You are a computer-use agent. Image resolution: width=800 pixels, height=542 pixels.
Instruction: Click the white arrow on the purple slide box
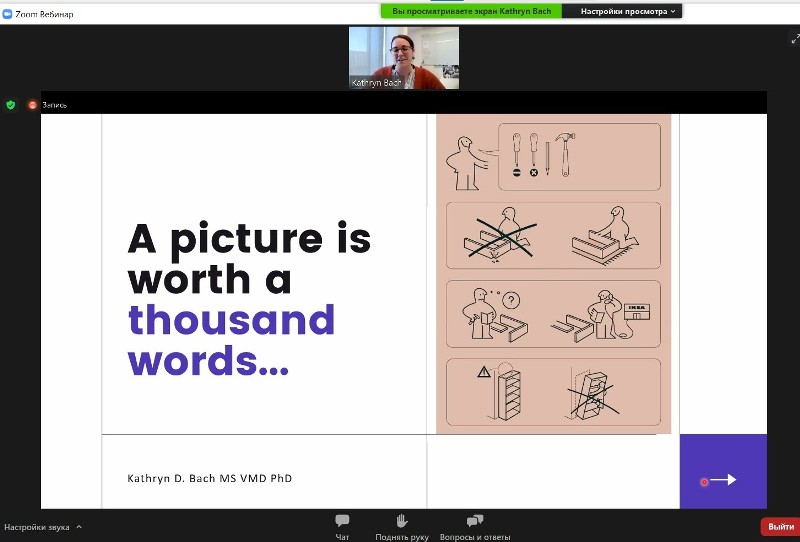point(723,480)
